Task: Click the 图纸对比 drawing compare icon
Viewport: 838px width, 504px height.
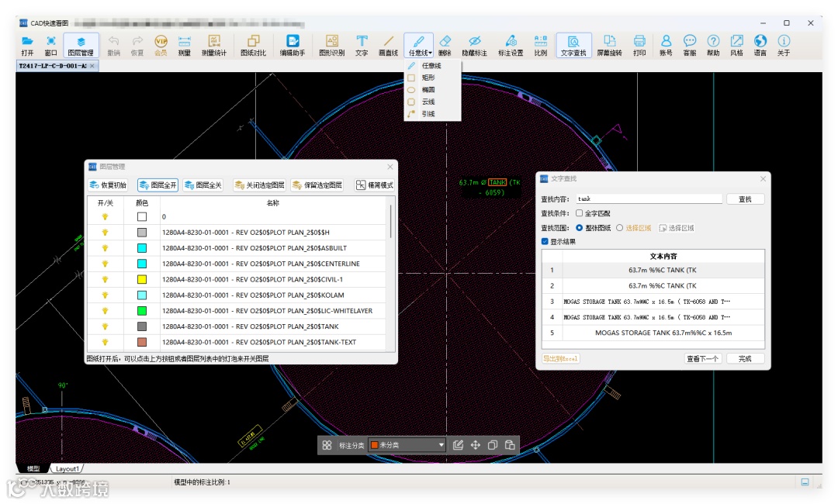Action: [253, 45]
